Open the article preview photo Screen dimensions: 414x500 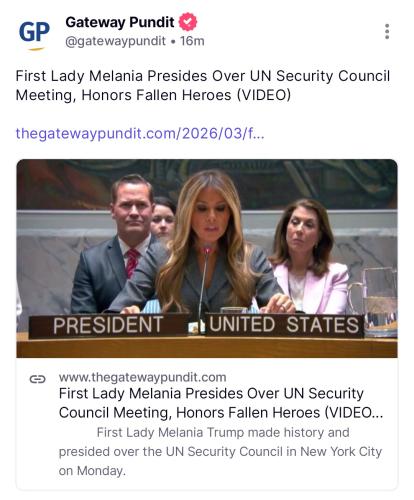(207, 258)
